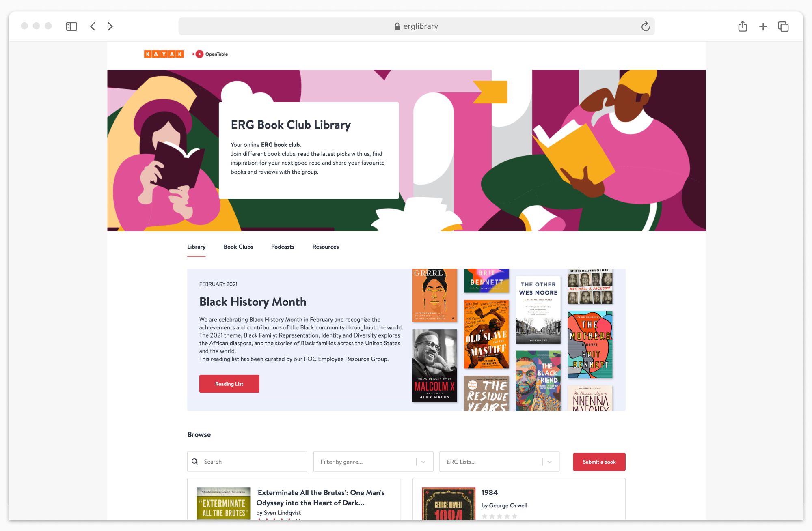
Task: Go back with the browser arrow
Action: coord(93,26)
